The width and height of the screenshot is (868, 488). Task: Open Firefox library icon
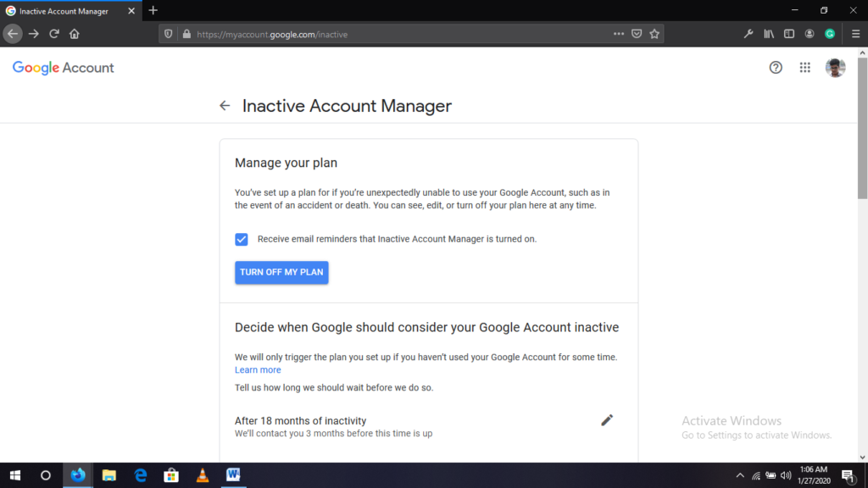pos(769,34)
